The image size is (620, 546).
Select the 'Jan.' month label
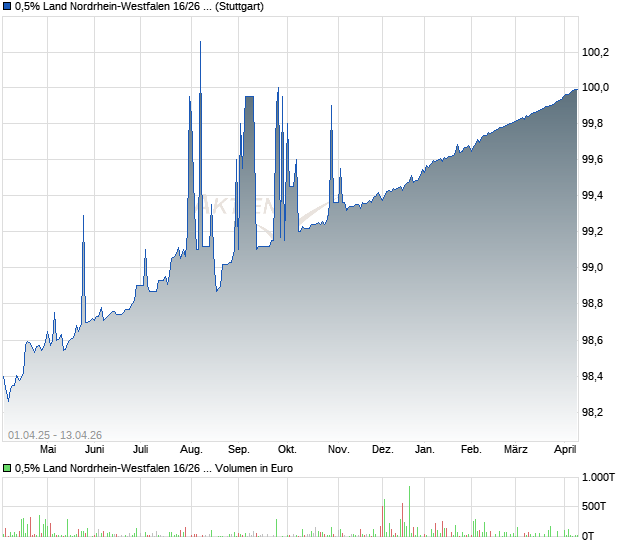pyautogui.click(x=425, y=450)
